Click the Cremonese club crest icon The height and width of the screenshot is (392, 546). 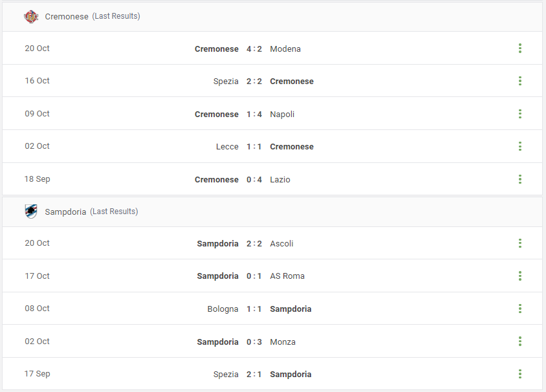[x=31, y=16]
